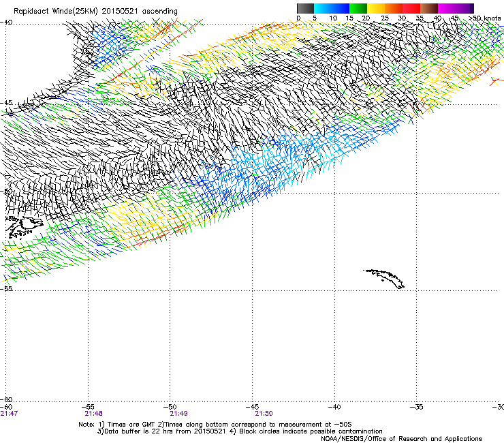
Task: Click the -45 longitude axis label
Action: click(252, 407)
